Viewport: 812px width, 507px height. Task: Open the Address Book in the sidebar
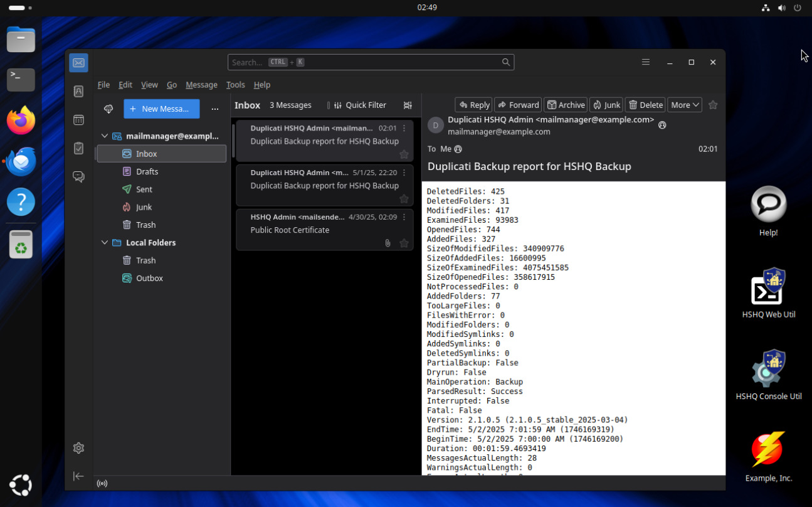point(78,92)
